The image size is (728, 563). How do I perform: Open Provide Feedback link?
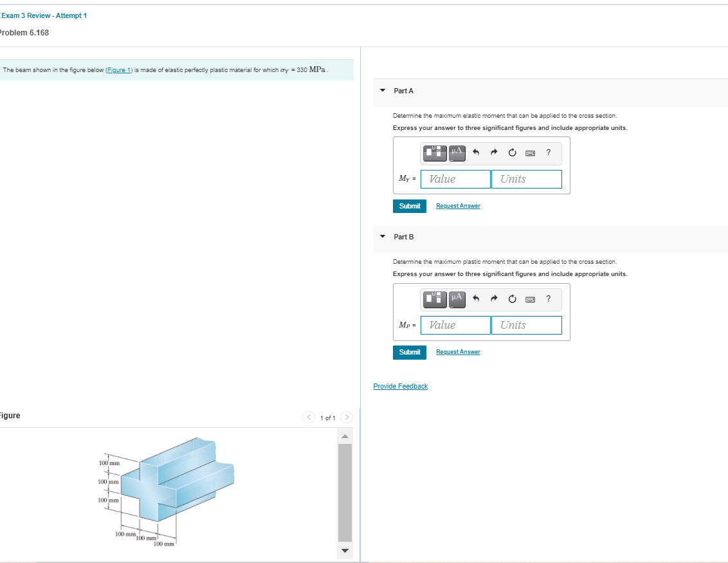[401, 386]
